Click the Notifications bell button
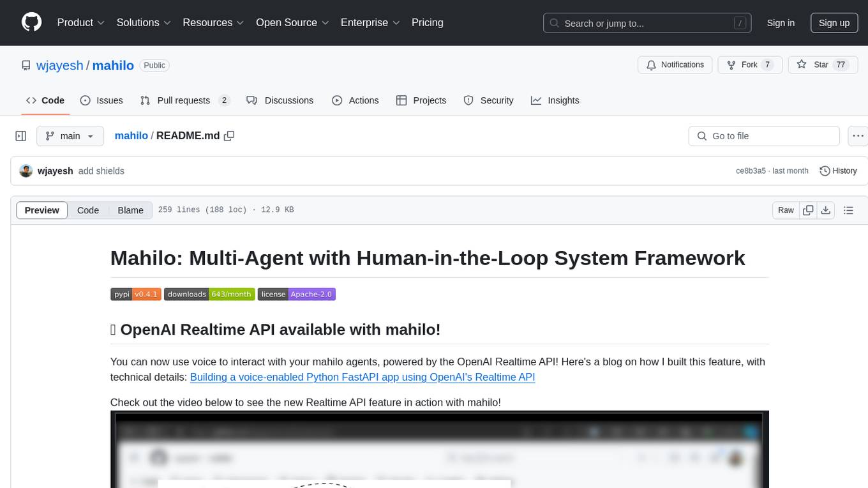 [675, 65]
